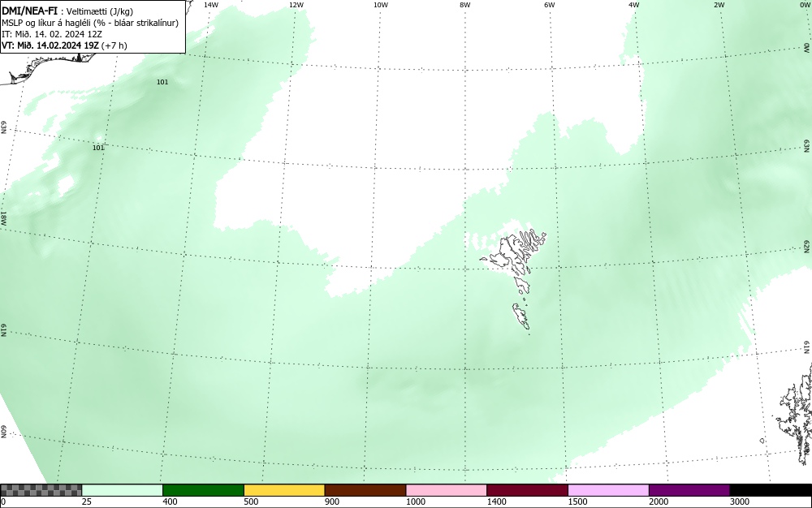Click the purple 2000–3000 legend swatch
Viewport: 812px width, 508px height.
(x=689, y=490)
